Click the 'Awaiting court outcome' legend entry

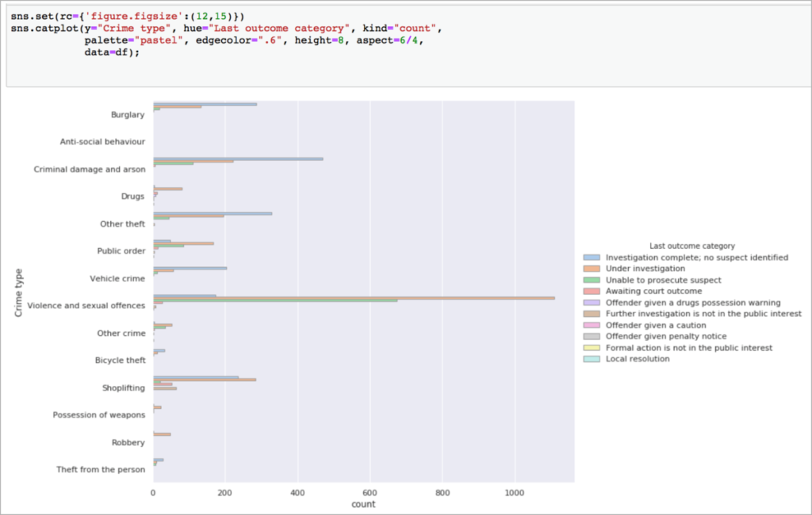click(x=591, y=290)
